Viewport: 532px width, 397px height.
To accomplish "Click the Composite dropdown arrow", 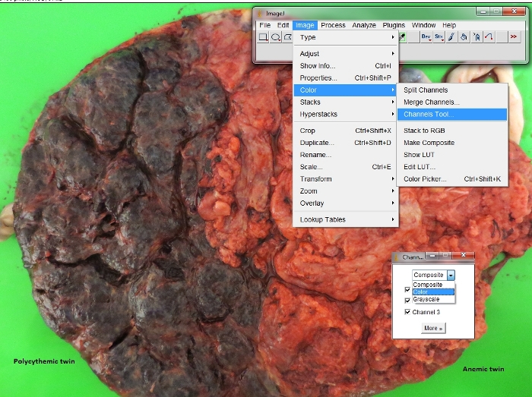I will (450, 275).
